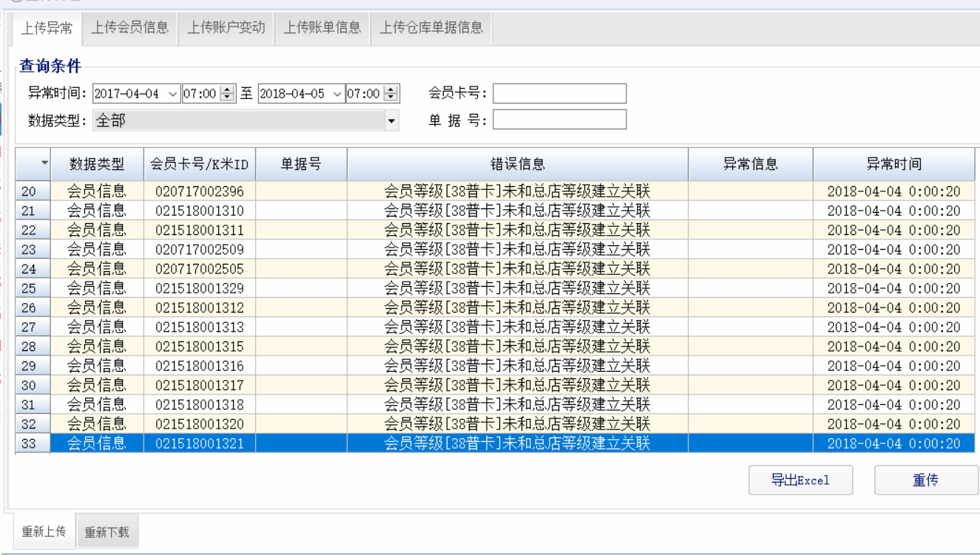Click the 异常时间 cell in row 26

point(894,307)
